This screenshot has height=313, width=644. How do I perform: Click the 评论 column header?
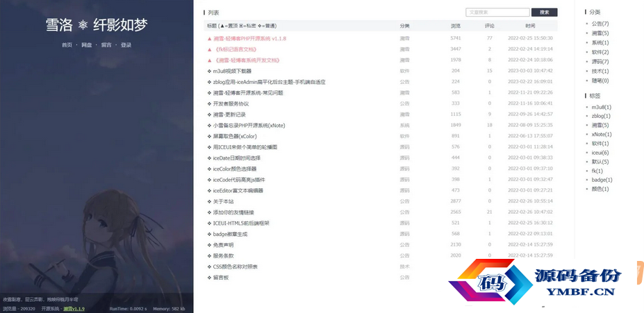[x=490, y=26]
